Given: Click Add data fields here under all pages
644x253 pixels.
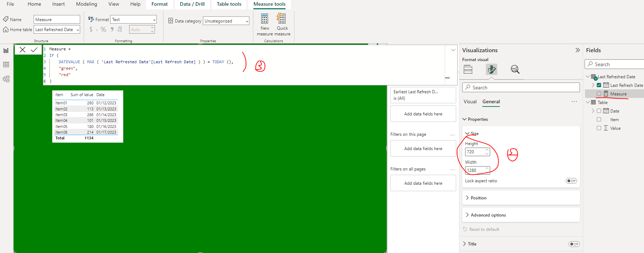Looking at the screenshot, I should (x=423, y=183).
